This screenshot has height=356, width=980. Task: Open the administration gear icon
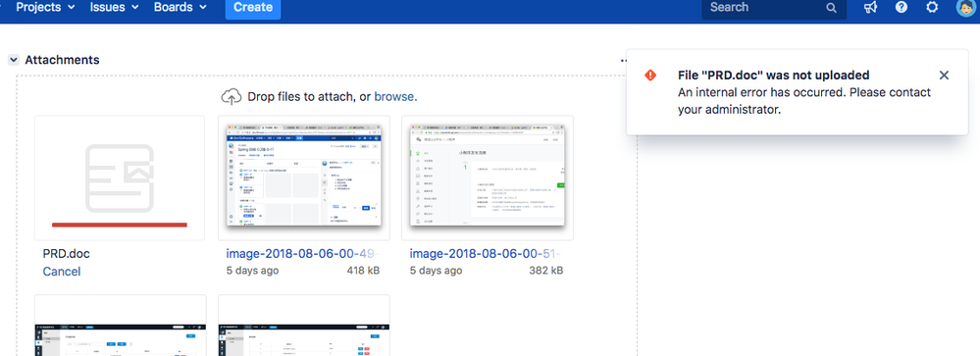[932, 8]
